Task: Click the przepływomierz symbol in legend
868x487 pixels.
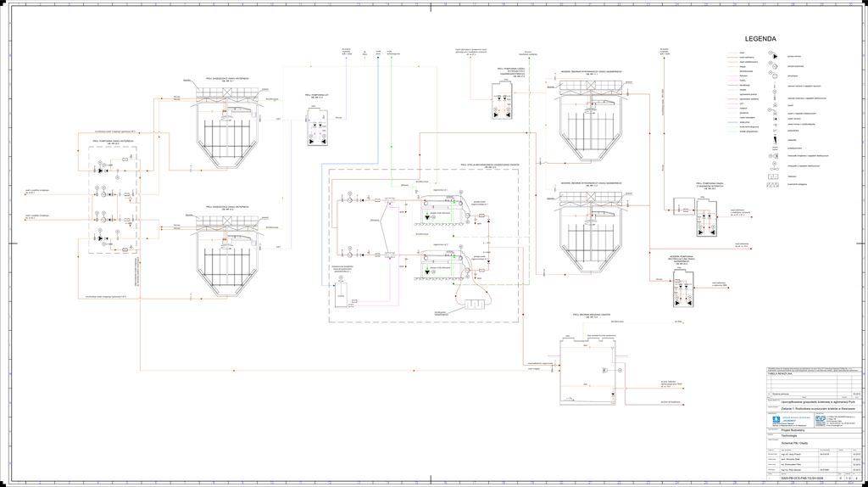Action: (775, 148)
